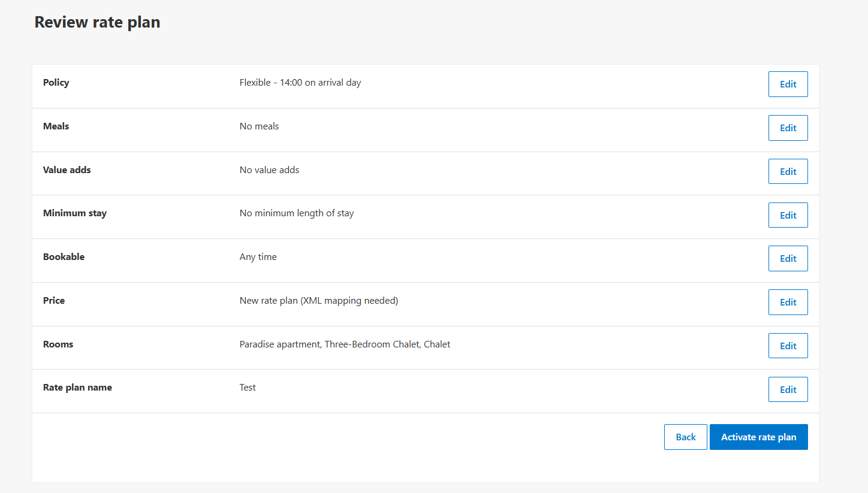Edit the Meals setting
The width and height of the screenshot is (868, 493).
pos(788,128)
